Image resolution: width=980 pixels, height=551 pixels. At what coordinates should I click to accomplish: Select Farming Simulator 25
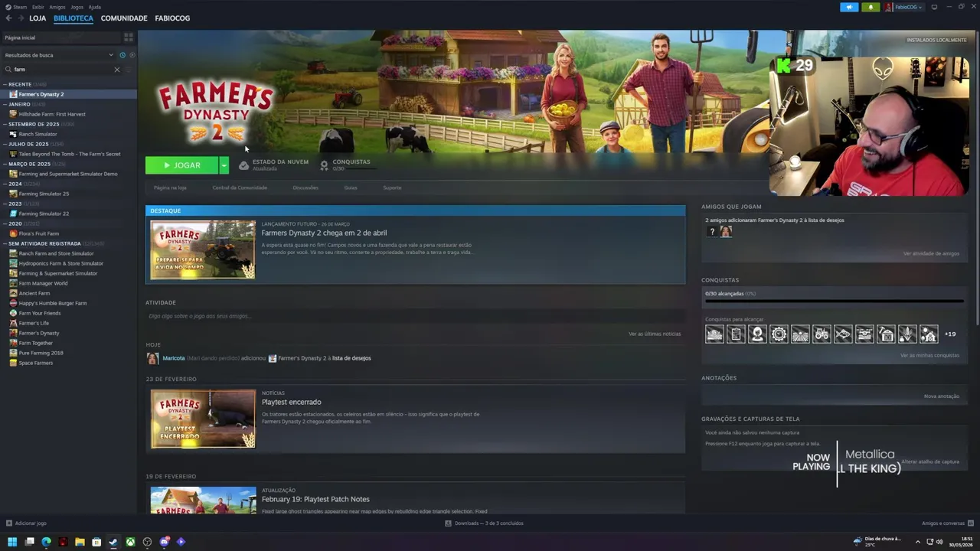pos(44,194)
